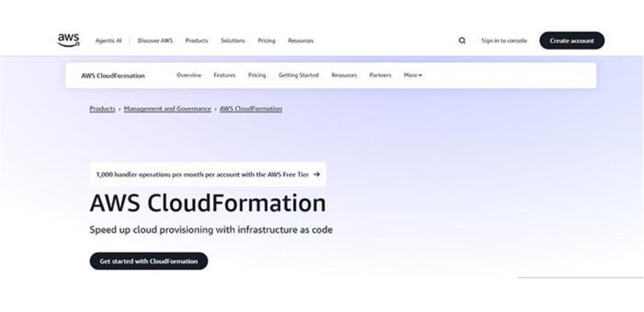The image size is (644, 312).
Task: Click the Speed up cloud provisioning tagline
Action: [x=211, y=230]
